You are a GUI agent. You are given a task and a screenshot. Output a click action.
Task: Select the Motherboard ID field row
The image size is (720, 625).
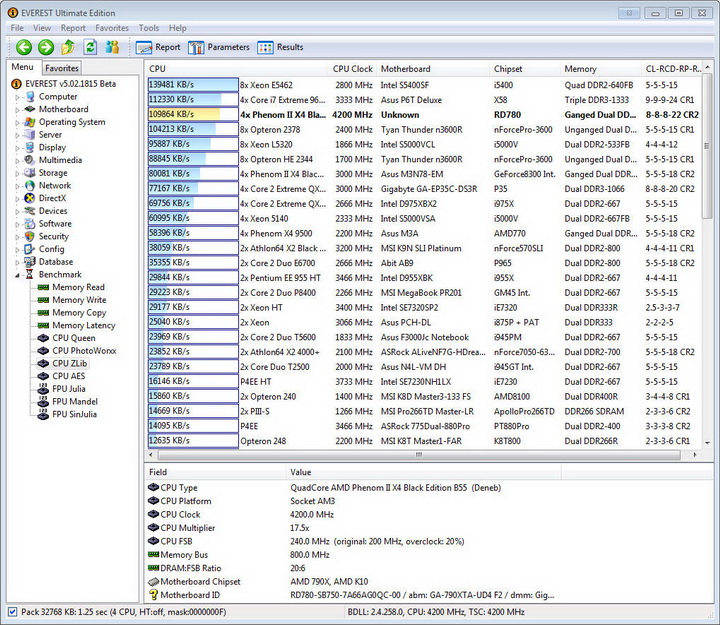pyautogui.click(x=353, y=595)
